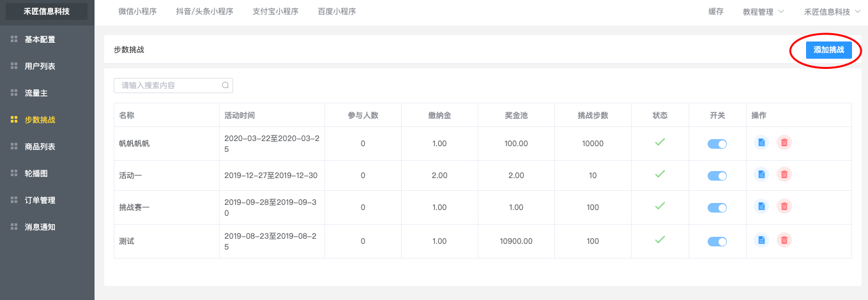868x300 pixels.
Task: Click the search magnifier icon
Action: click(225, 86)
